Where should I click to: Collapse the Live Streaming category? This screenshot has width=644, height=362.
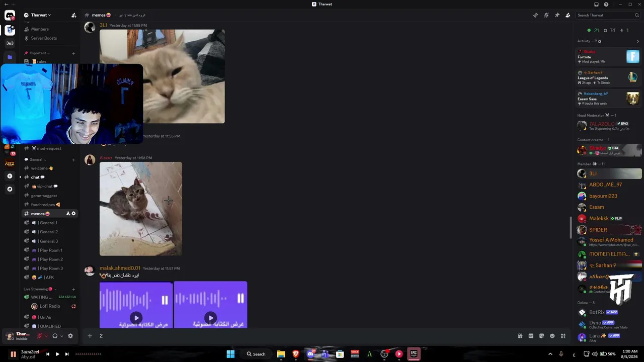39,289
